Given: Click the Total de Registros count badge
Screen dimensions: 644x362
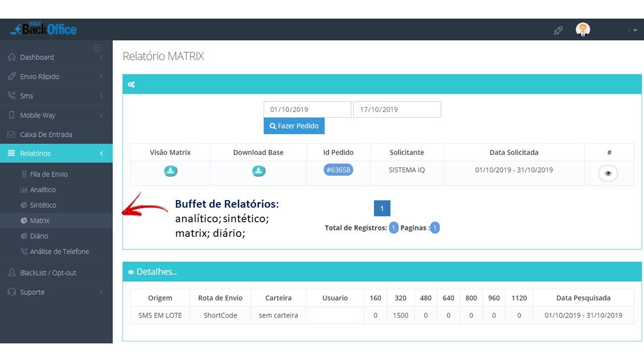Looking at the screenshot, I should tap(393, 228).
